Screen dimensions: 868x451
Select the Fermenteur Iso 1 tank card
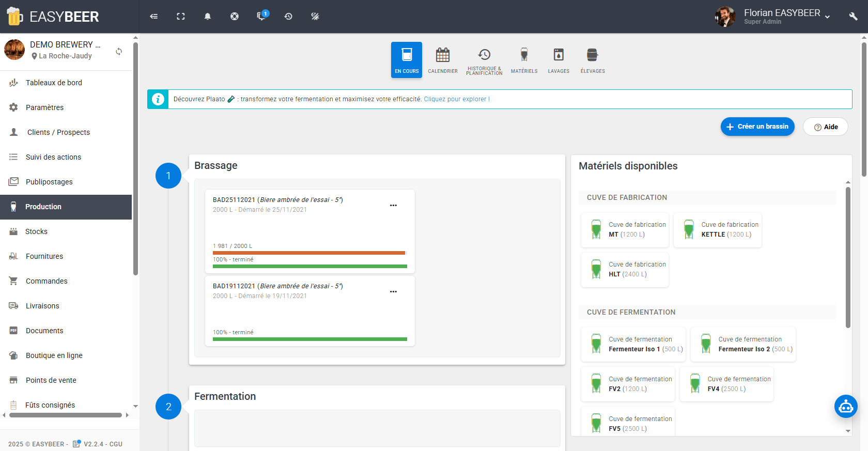633,344
